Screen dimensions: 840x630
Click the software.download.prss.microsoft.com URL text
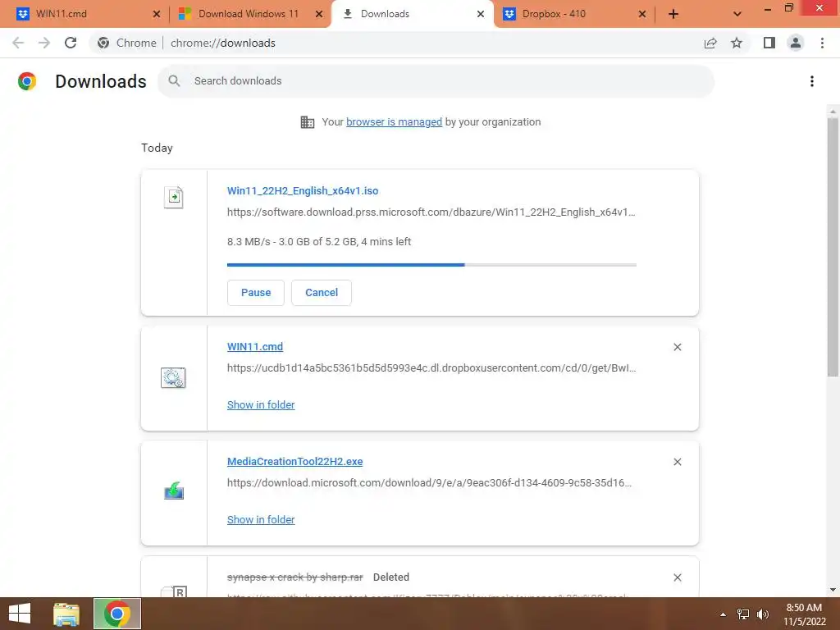pyautogui.click(x=431, y=212)
